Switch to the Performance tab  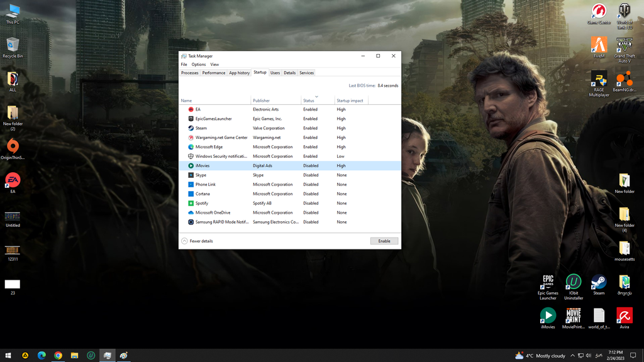point(214,73)
